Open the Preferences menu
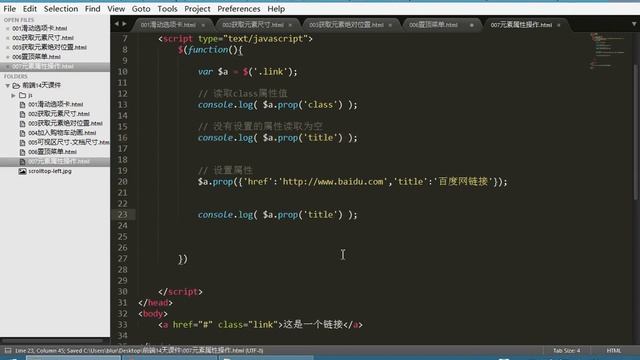Viewport: 640px width, 360px height. click(x=239, y=9)
